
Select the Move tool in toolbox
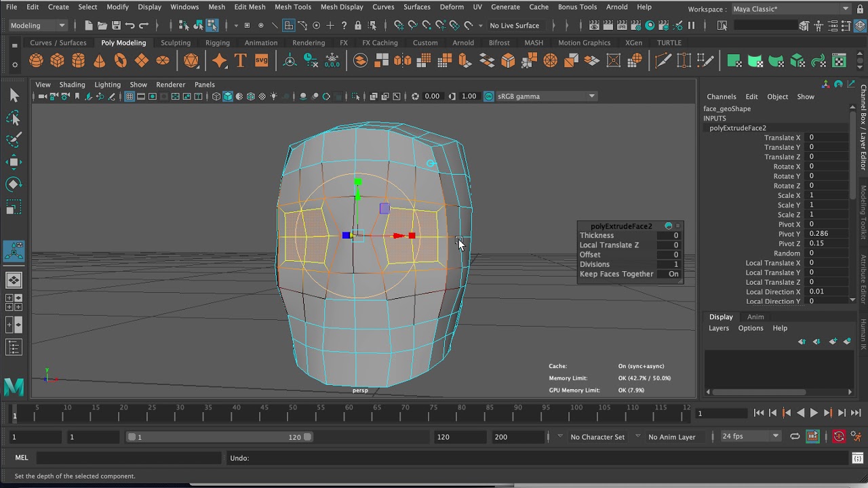click(x=14, y=162)
